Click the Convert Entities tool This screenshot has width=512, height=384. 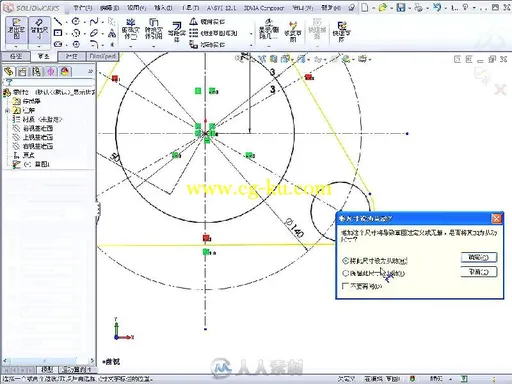[153, 30]
